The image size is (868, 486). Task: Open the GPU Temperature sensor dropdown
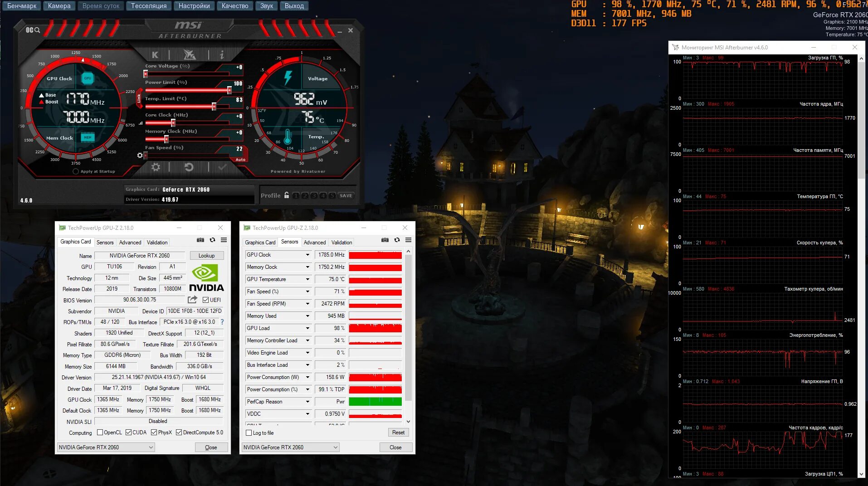click(307, 279)
